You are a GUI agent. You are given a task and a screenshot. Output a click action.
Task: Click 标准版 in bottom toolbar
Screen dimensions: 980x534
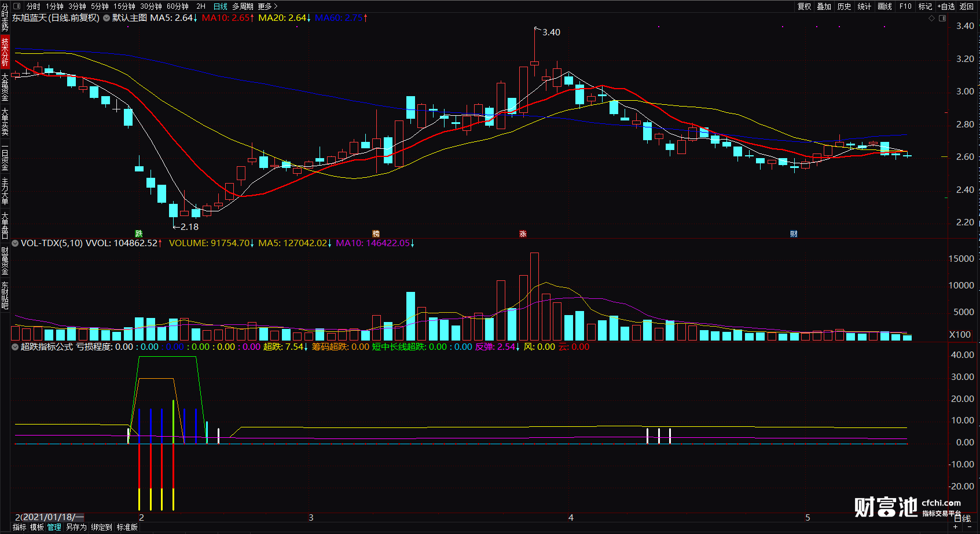coord(127,527)
